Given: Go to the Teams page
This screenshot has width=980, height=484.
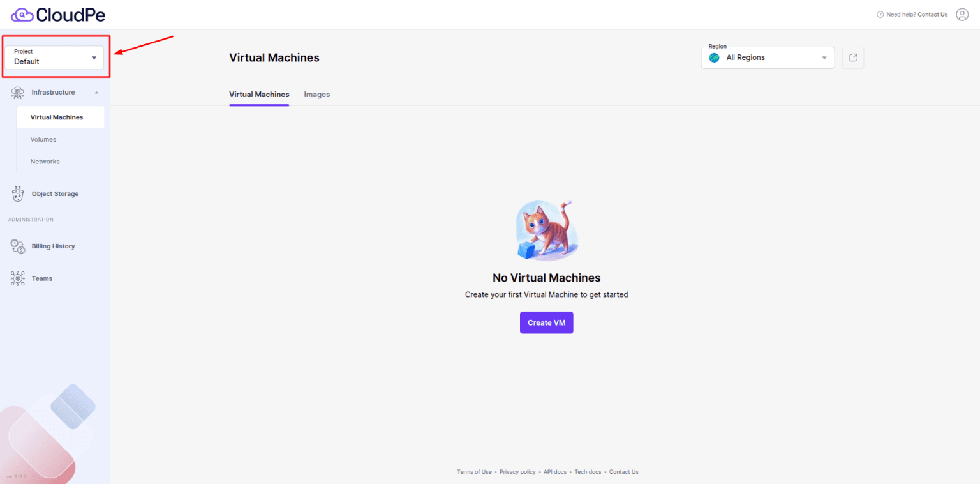Looking at the screenshot, I should pos(42,278).
